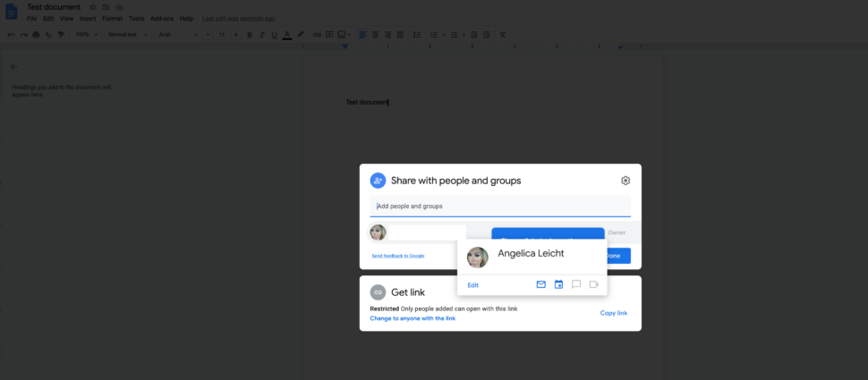
Task: Click Send feedback to Google link
Action: point(398,256)
